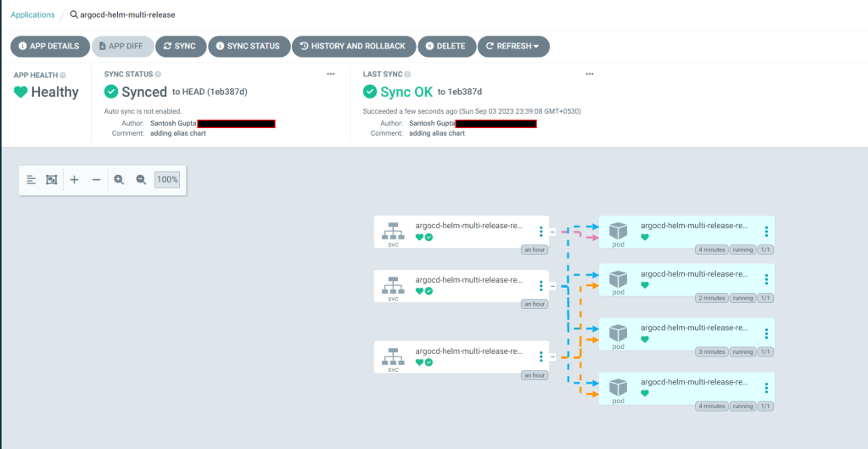Click the fit-to-frame icon in graph toolbar

point(52,179)
